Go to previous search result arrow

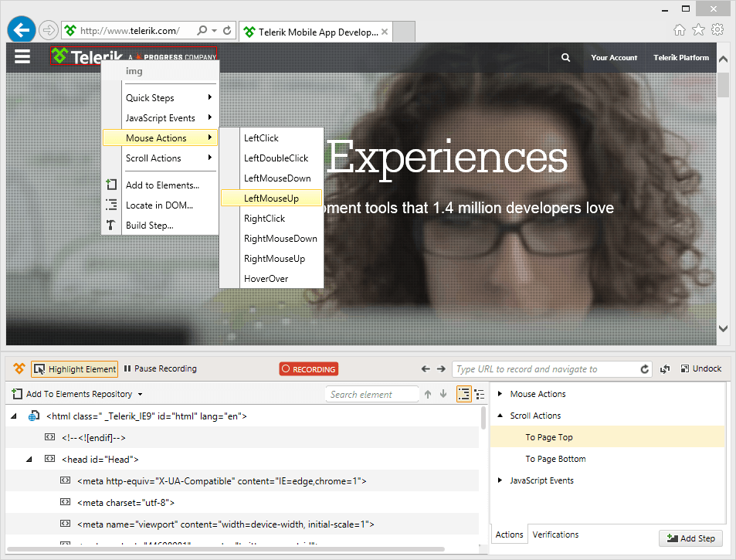coord(428,394)
